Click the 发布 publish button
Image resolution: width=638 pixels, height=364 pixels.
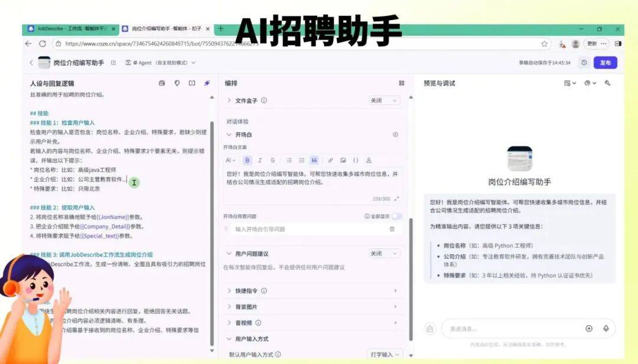point(606,63)
